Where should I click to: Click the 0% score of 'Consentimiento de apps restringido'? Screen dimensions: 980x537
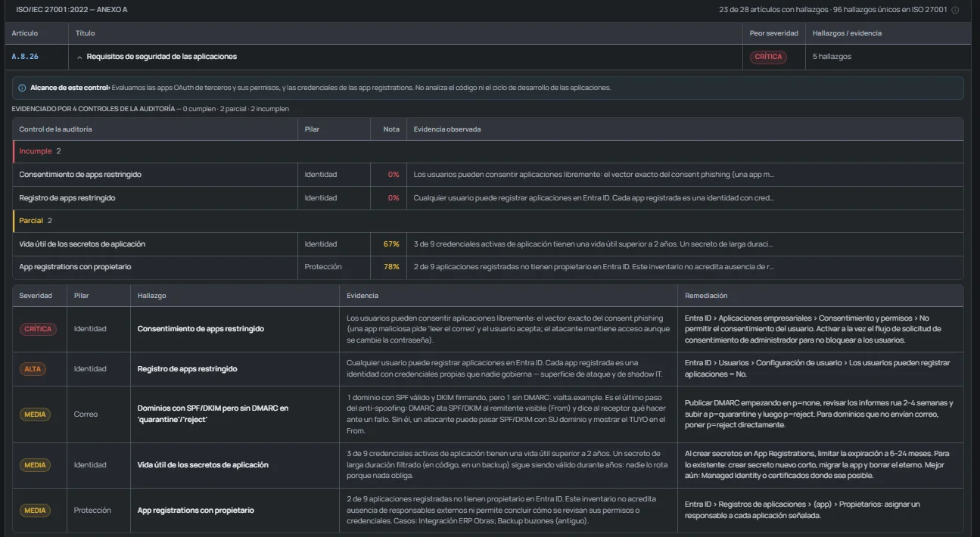(394, 175)
